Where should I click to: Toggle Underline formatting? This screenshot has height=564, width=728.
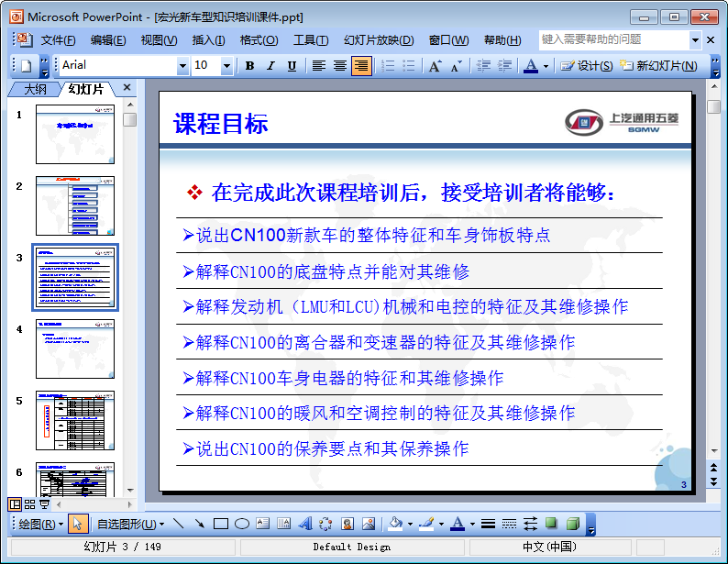point(292,66)
